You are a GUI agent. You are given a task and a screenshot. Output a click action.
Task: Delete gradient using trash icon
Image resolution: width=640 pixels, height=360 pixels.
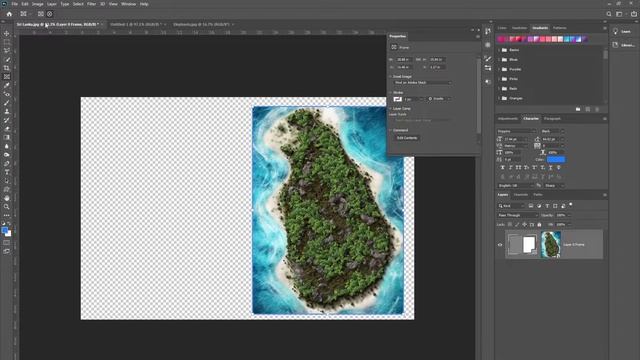point(597,109)
